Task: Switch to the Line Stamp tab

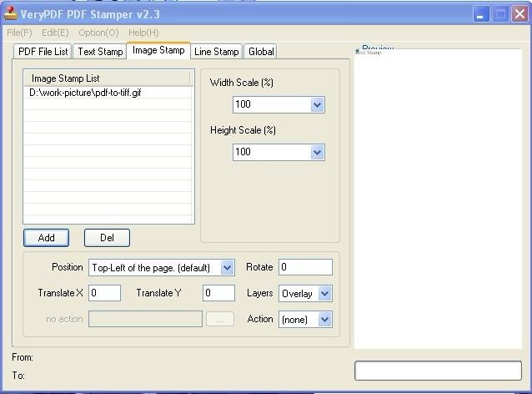Action: point(217,52)
